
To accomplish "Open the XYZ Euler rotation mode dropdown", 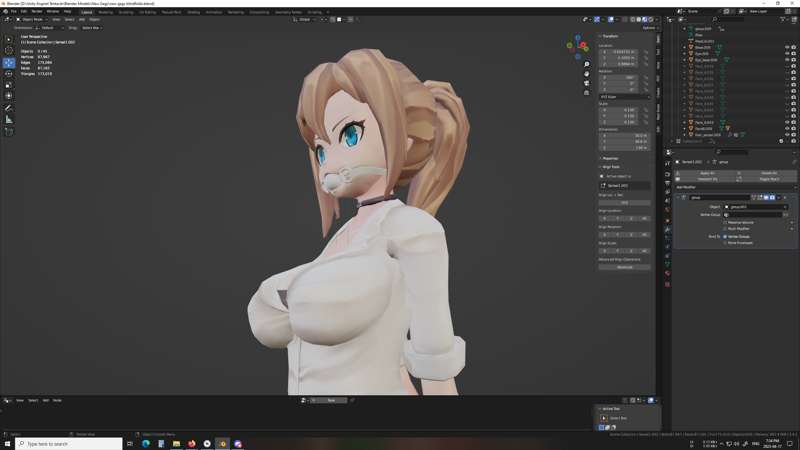I will (624, 96).
